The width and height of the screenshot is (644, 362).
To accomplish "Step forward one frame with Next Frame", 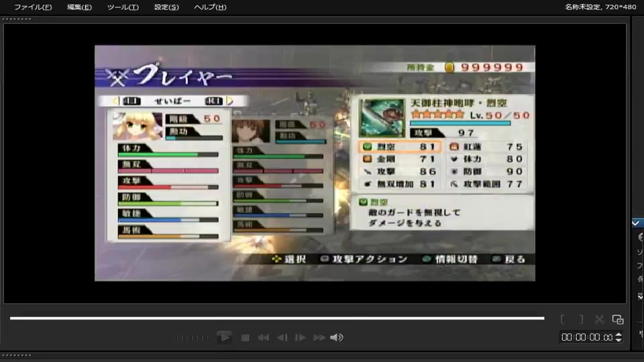I will pyautogui.click(x=301, y=338).
